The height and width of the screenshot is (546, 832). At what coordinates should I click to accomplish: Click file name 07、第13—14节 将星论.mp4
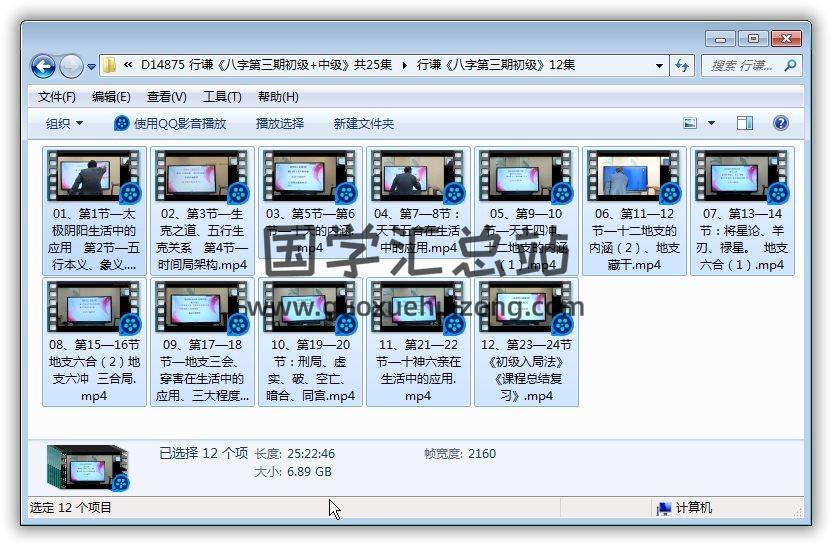(742, 239)
